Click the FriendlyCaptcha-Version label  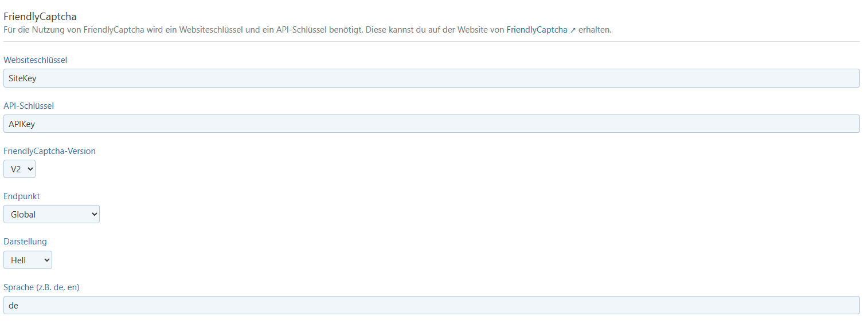tap(49, 151)
